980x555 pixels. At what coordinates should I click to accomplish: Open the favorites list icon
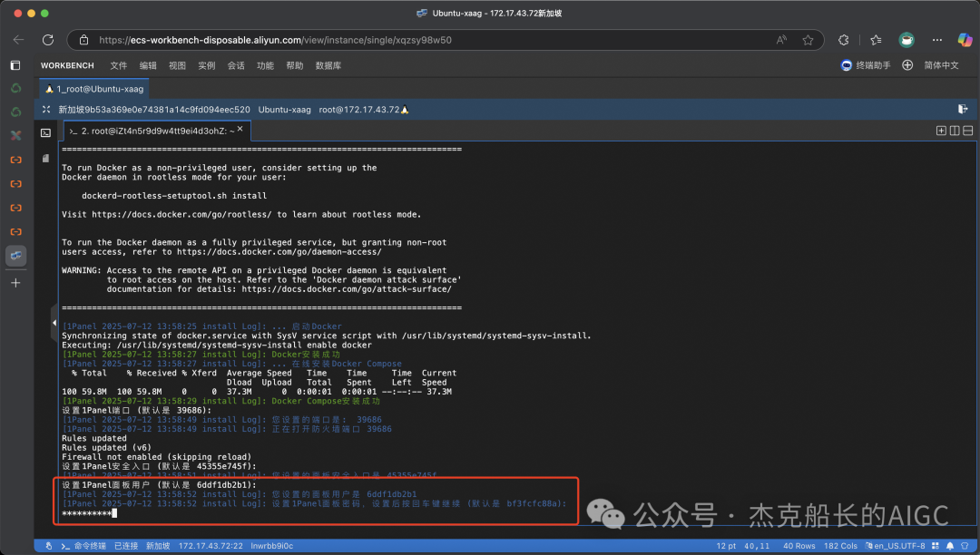[877, 40]
